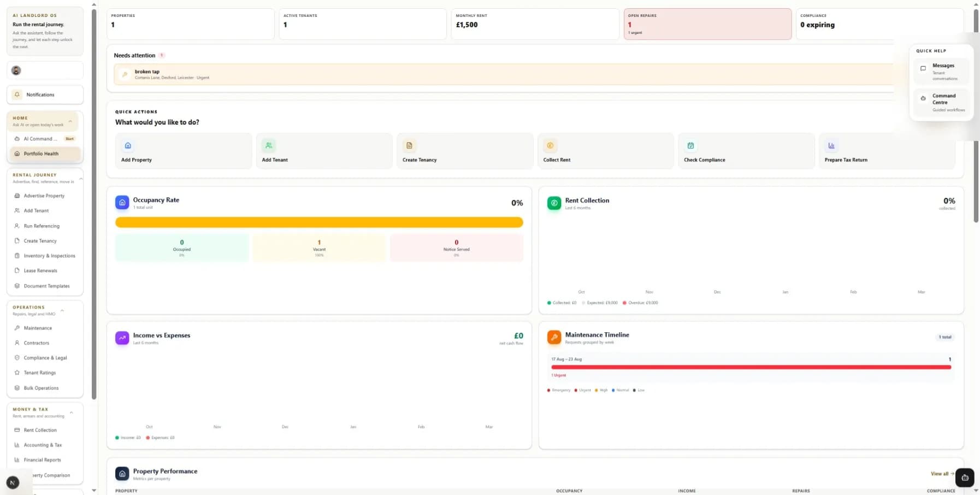Open Portfolio Health in sidebar
The image size is (980, 495).
point(45,154)
